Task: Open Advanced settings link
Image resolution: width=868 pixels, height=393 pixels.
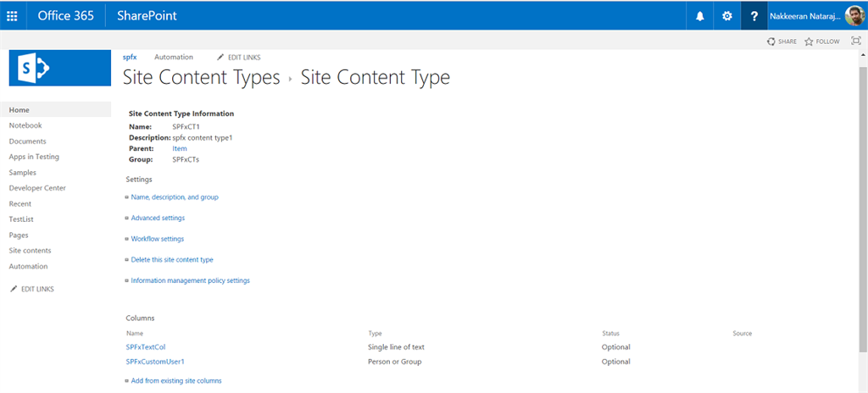Action: (158, 219)
